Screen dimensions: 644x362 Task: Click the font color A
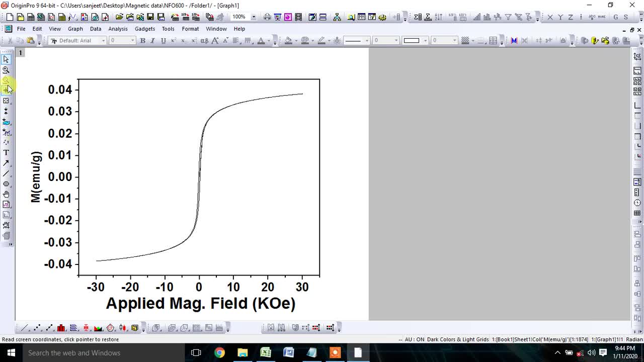tap(261, 41)
